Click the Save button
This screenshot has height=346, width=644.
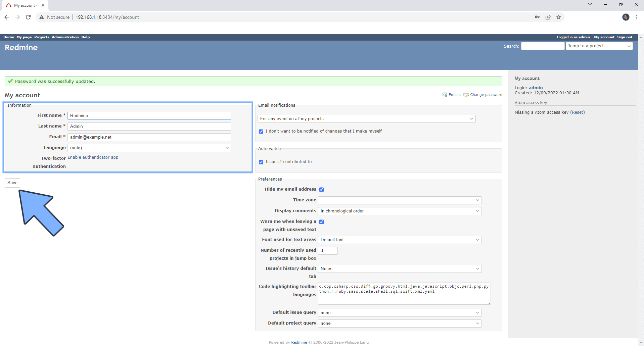12,183
